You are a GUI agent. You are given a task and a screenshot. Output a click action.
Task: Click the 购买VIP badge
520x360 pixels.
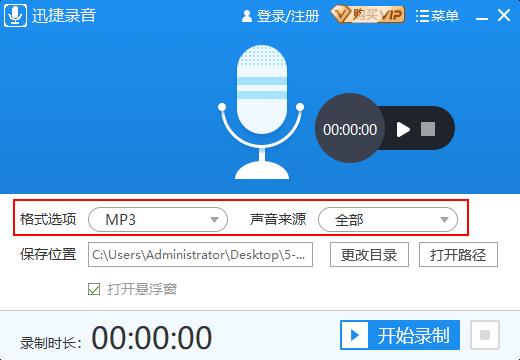[368, 15]
